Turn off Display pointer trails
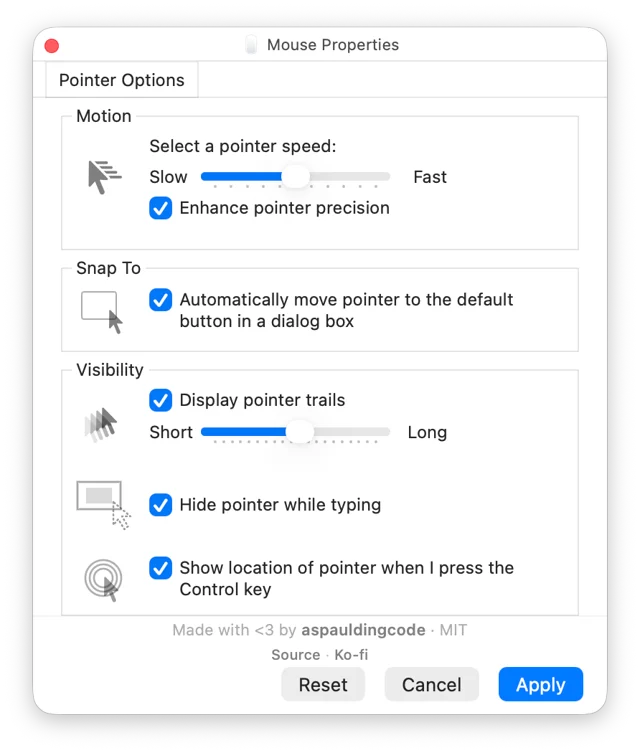 [x=160, y=400]
